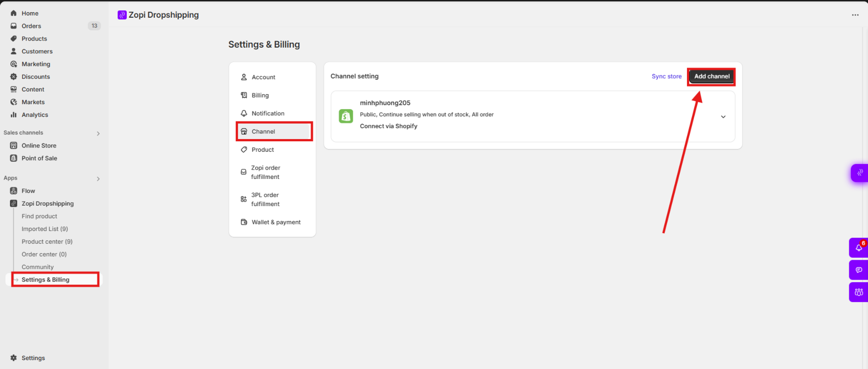Open the Product settings tab

(x=273, y=150)
